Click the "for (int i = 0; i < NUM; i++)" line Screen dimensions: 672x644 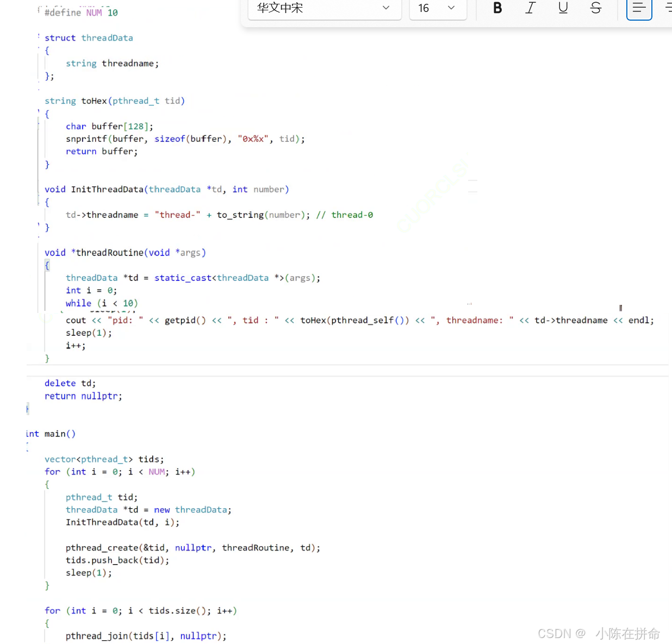click(x=120, y=472)
